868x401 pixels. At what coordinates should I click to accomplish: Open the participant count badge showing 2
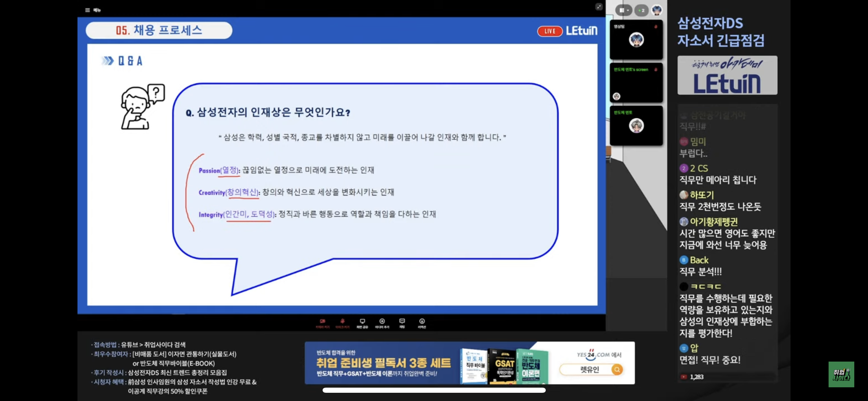(641, 10)
